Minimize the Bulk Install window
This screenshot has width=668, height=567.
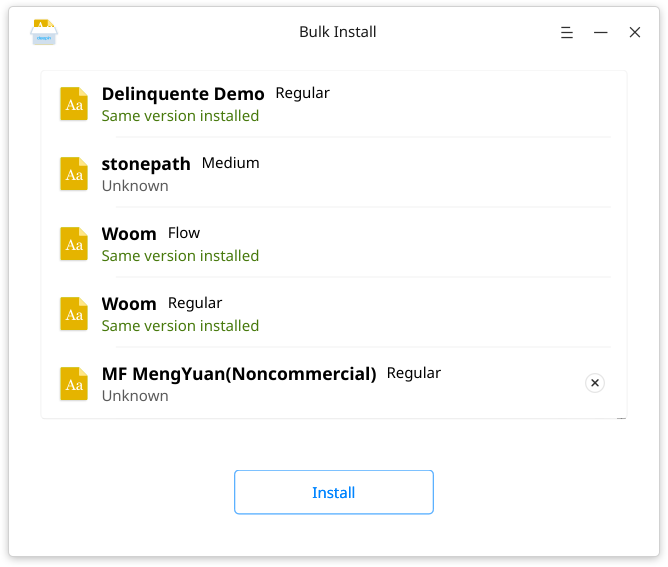[601, 32]
